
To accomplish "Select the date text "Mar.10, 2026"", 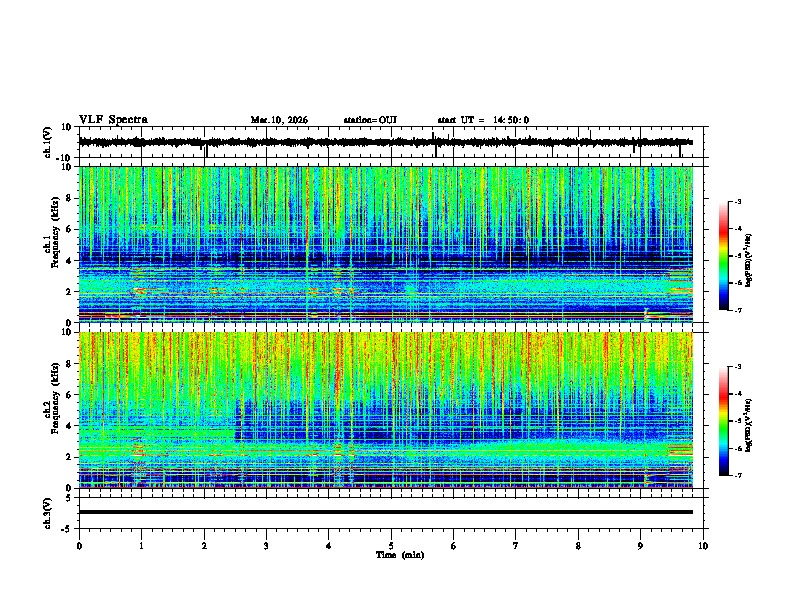I will click(x=279, y=120).
